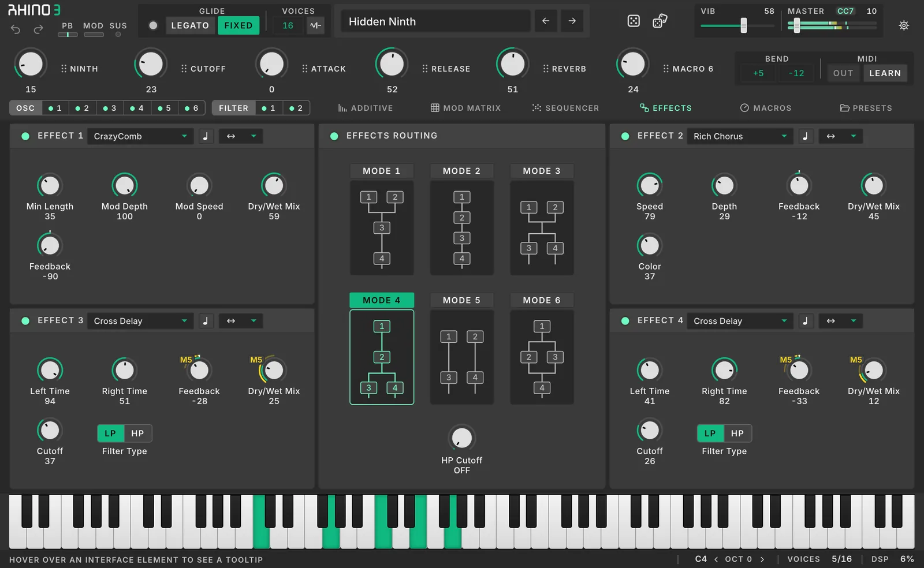Switch Effect 3 filter type to HP
Viewport: 924px width, 568px height.
pos(137,434)
